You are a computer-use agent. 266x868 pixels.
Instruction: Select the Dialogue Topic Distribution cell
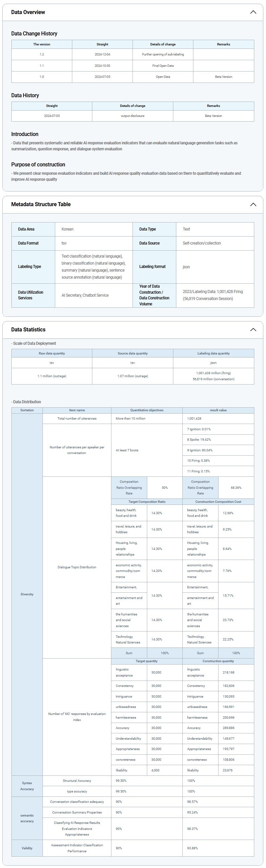77,567
